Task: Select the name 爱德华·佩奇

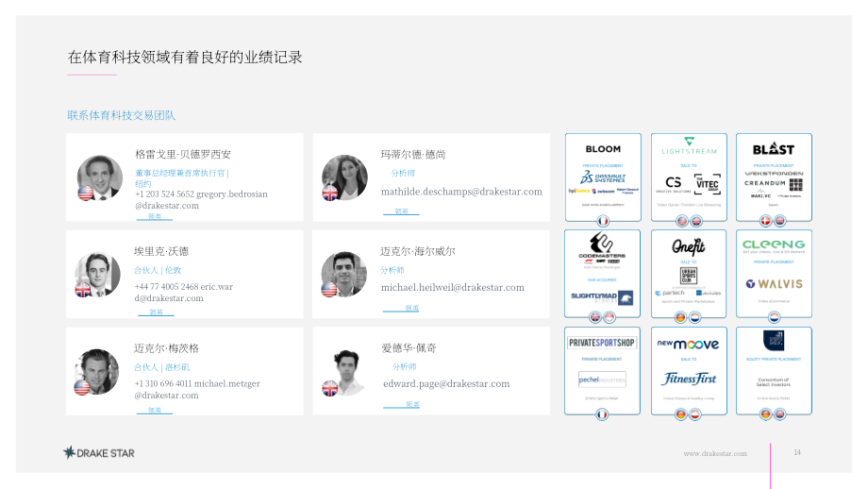Action: [409, 347]
